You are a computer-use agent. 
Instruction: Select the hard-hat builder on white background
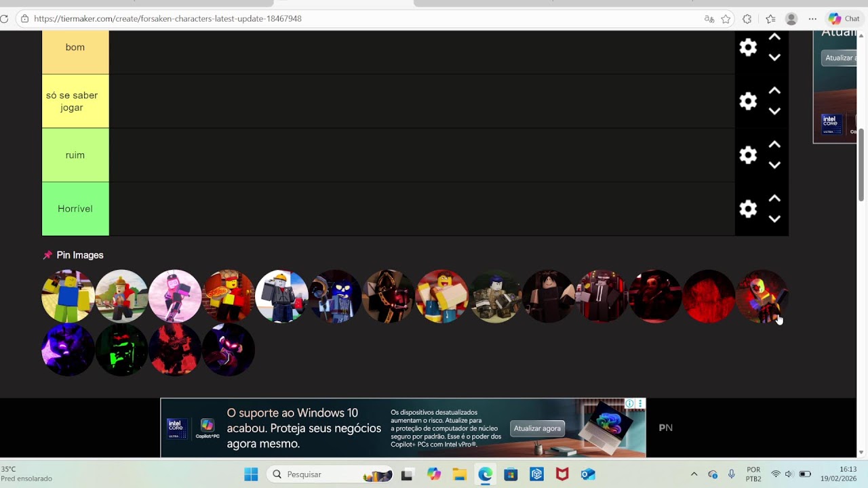(282, 296)
